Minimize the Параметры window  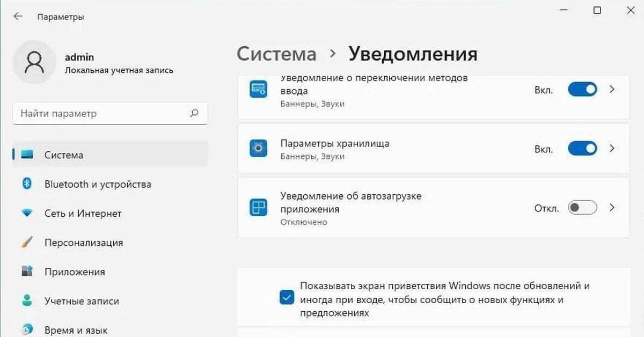point(564,10)
